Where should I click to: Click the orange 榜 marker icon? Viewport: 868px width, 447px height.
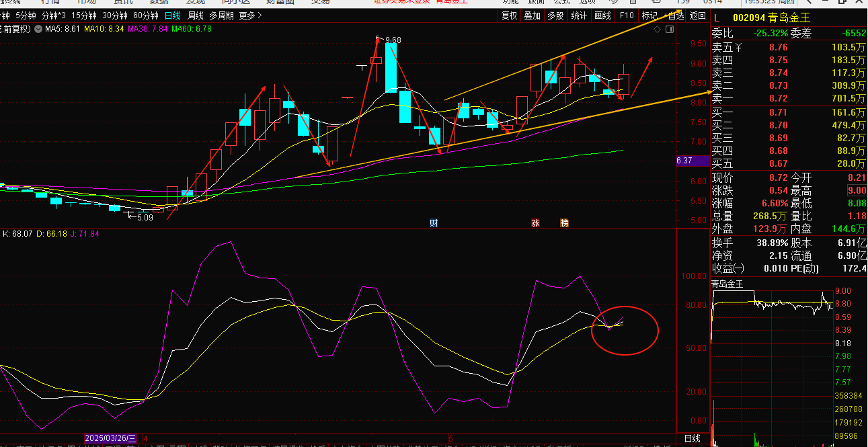coord(564,222)
